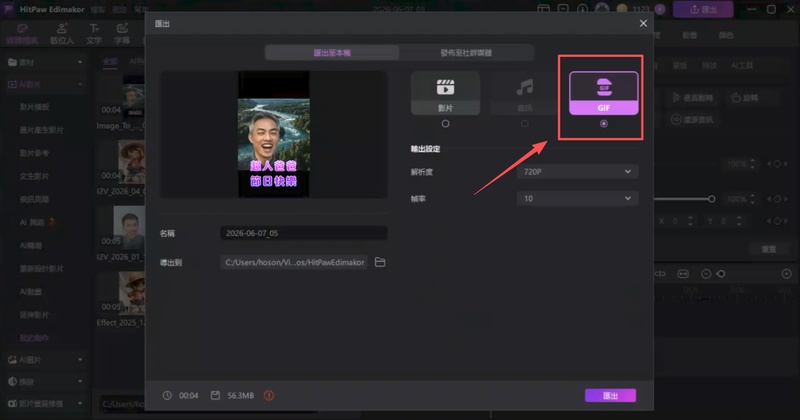Open the folder browse icon beside export path

coord(380,262)
